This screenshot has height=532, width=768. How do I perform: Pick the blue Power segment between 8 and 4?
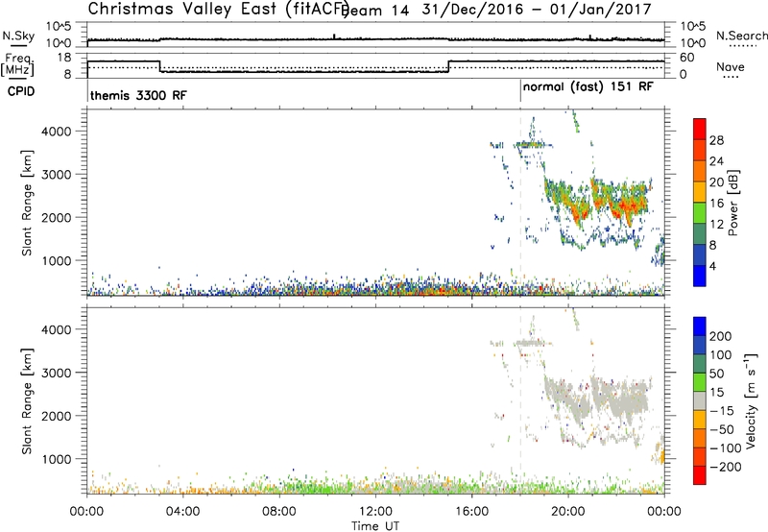(x=700, y=254)
